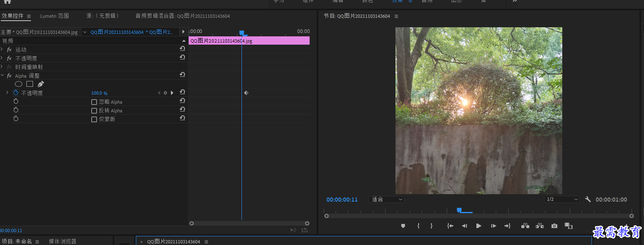Enable 忽略 Alpha checkbox
The height and width of the screenshot is (245, 644).
pyautogui.click(x=94, y=102)
